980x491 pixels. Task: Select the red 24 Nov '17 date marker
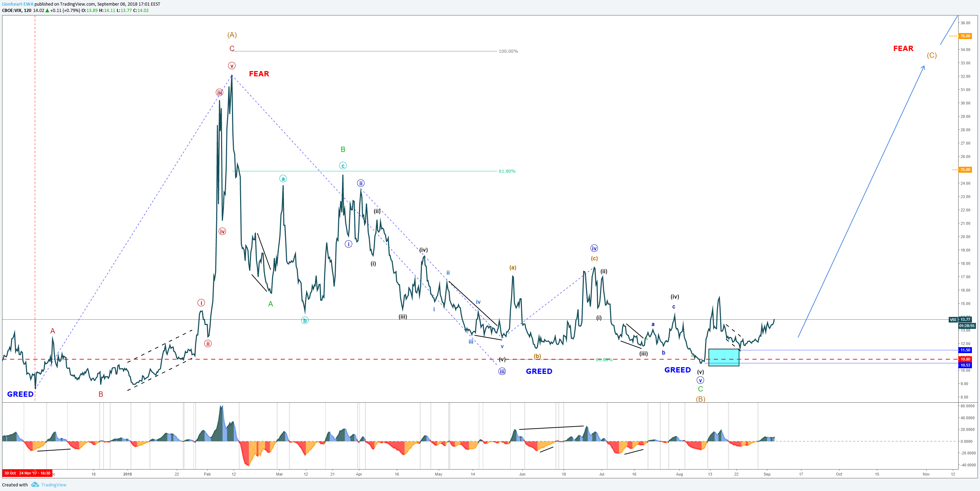[34, 473]
